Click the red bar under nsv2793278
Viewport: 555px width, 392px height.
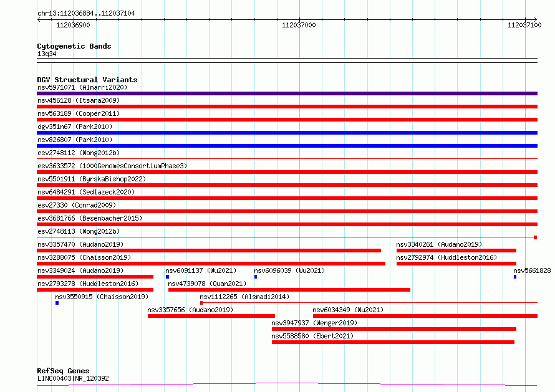[95, 290]
